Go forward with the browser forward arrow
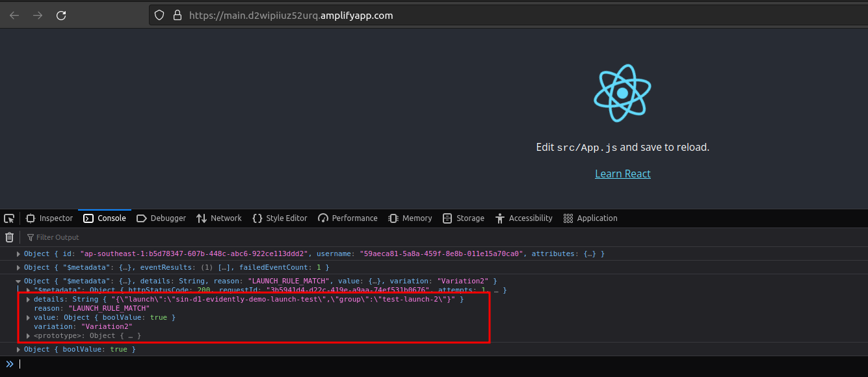868x377 pixels. click(38, 16)
